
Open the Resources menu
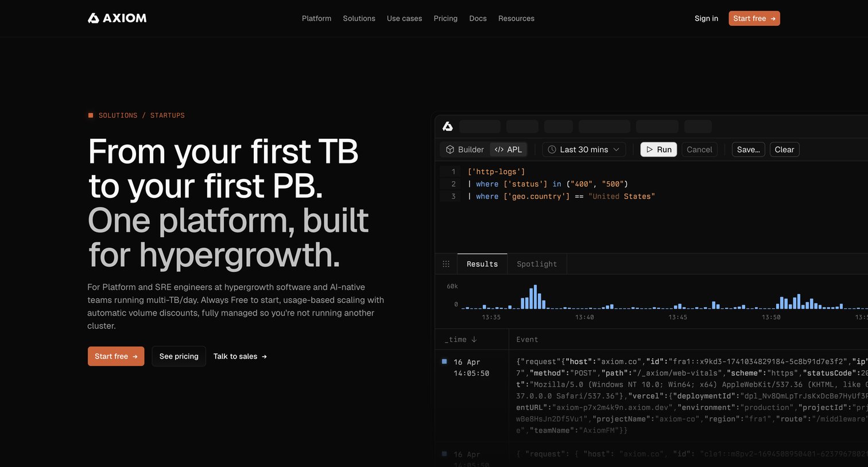pos(516,18)
